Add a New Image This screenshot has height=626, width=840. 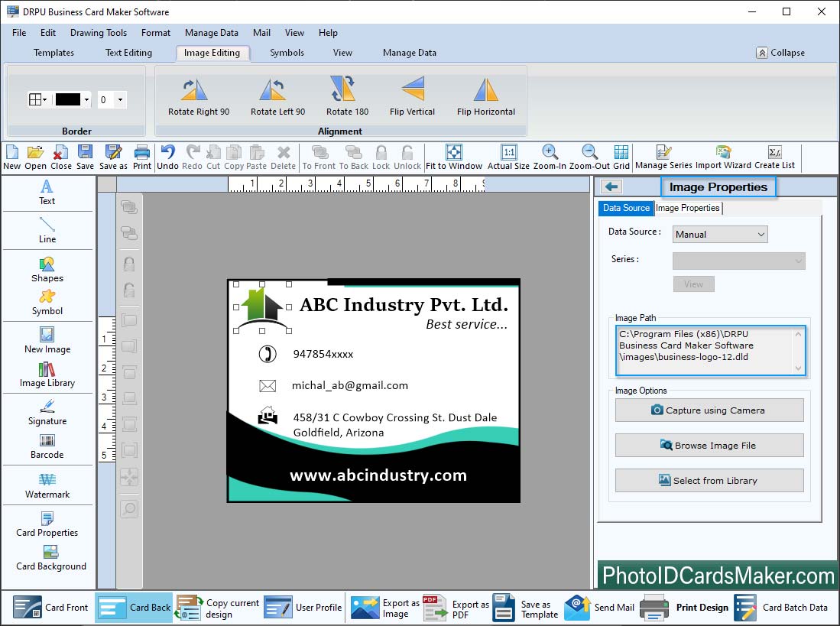pos(47,341)
